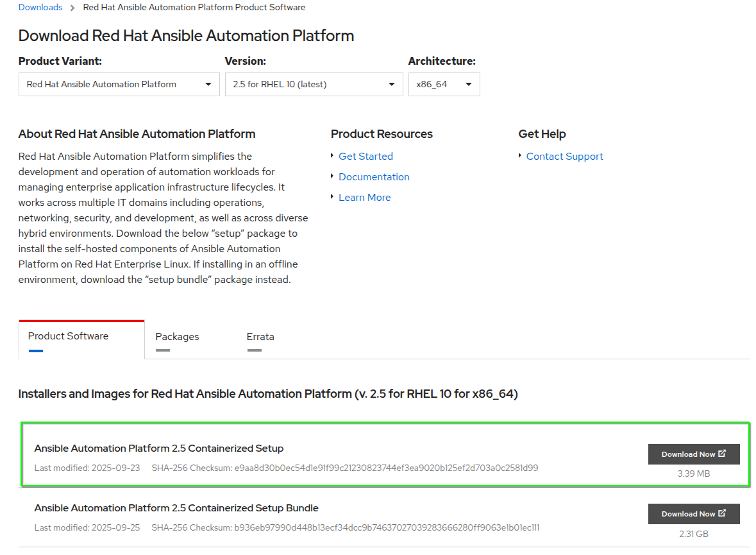The width and height of the screenshot is (756, 555).
Task: Open the Documentation link
Action: 374,177
